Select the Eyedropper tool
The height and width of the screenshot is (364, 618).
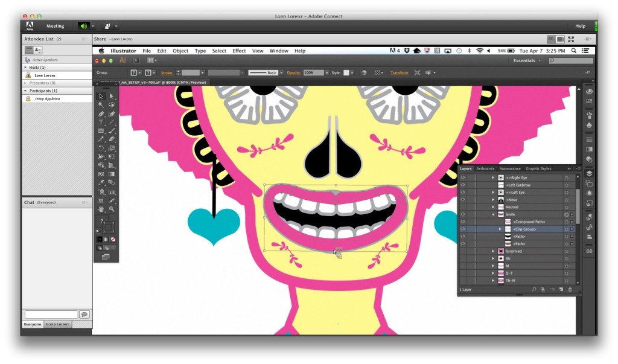tap(101, 182)
